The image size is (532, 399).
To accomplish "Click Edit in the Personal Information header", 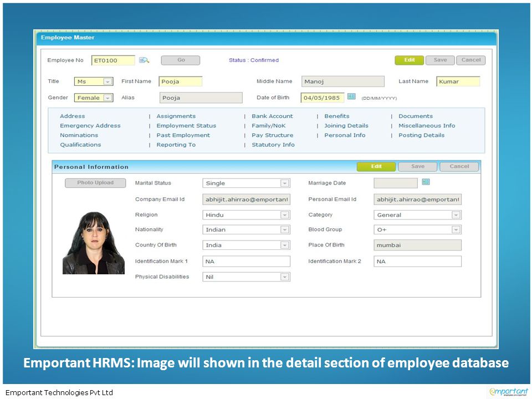I will click(376, 167).
